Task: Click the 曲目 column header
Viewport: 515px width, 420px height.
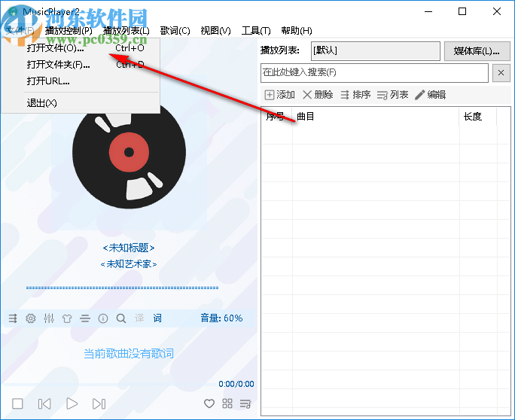Action: (x=376, y=116)
